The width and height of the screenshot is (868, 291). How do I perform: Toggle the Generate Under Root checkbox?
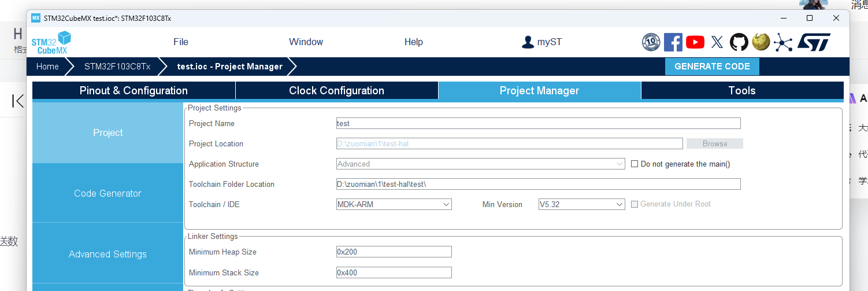pos(635,204)
